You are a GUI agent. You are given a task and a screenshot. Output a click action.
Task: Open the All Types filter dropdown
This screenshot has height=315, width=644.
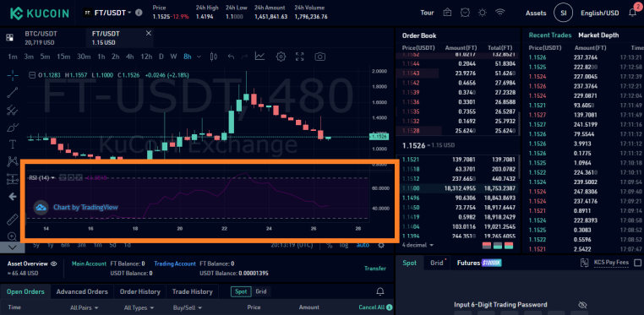coord(139,307)
